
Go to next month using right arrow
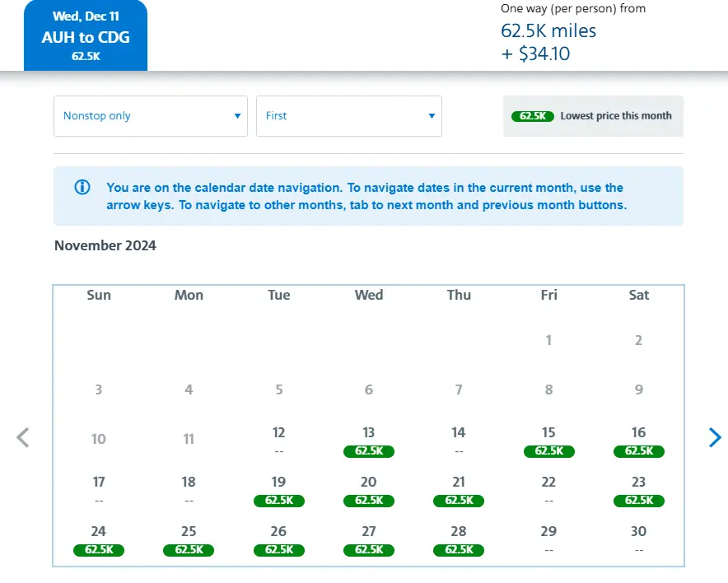tap(714, 437)
